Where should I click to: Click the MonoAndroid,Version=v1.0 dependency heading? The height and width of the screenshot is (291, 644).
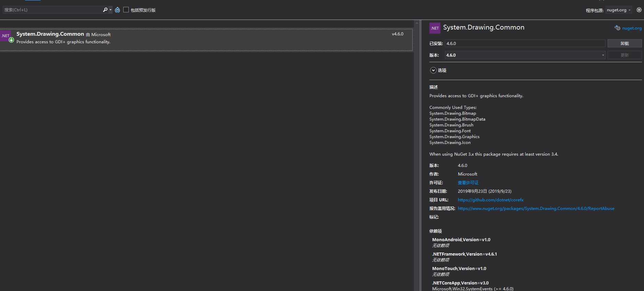tap(461, 240)
